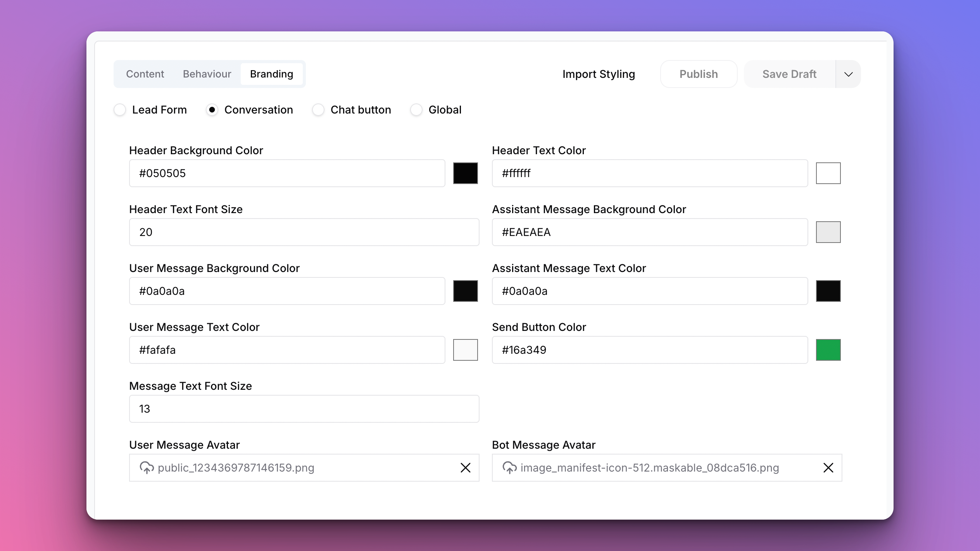Select the Lead Form radio option

coord(120,110)
